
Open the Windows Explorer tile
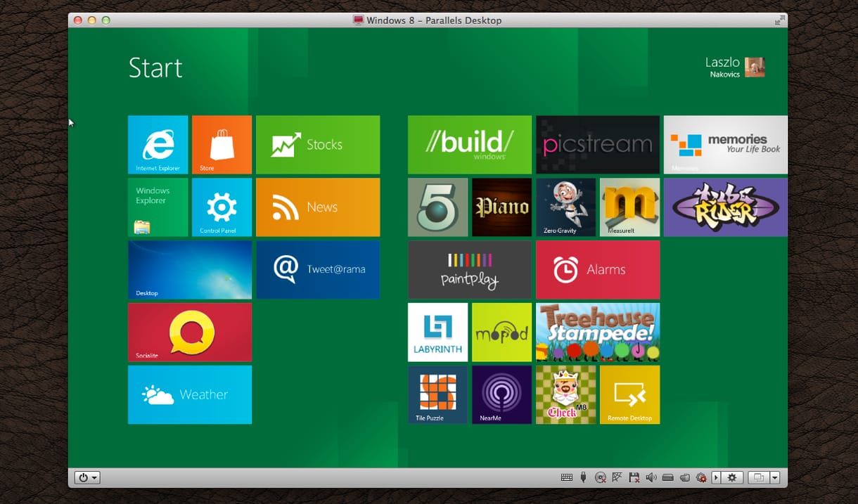pyautogui.click(x=158, y=207)
